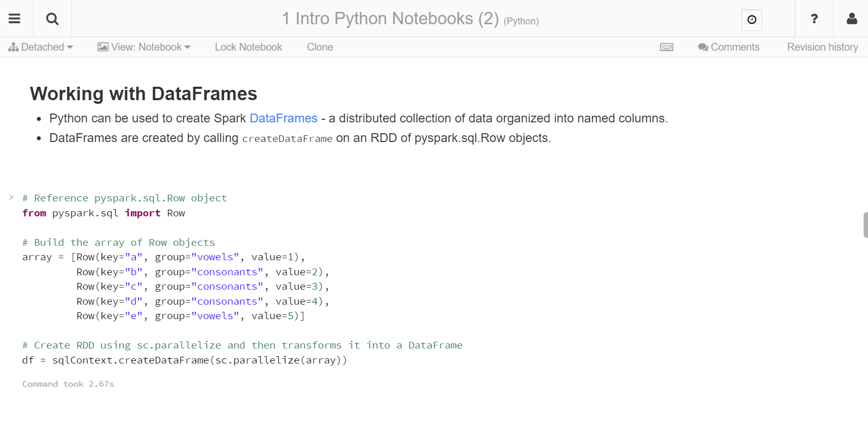Toggle Lock Notebook
The image size is (868, 426).
(248, 47)
